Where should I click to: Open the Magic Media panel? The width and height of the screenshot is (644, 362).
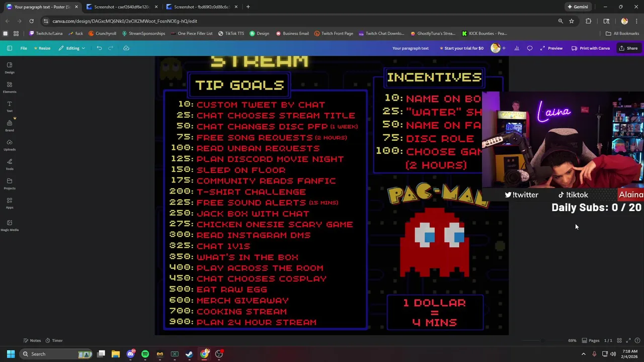(x=10, y=225)
